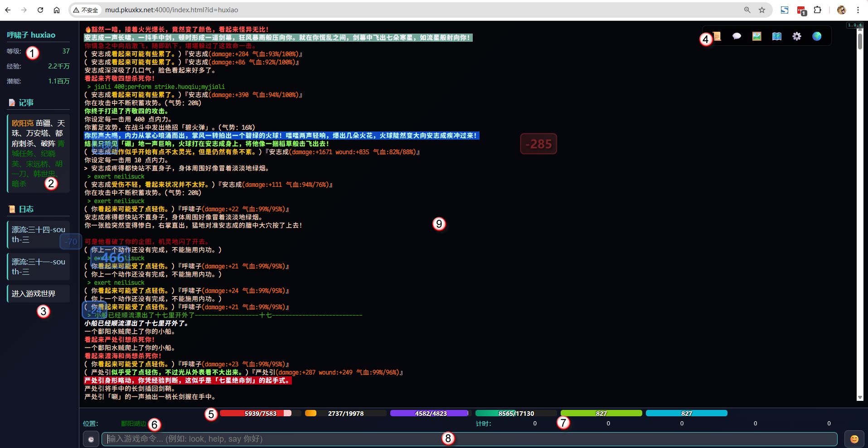Click the 记事 notebook icon

12,102
